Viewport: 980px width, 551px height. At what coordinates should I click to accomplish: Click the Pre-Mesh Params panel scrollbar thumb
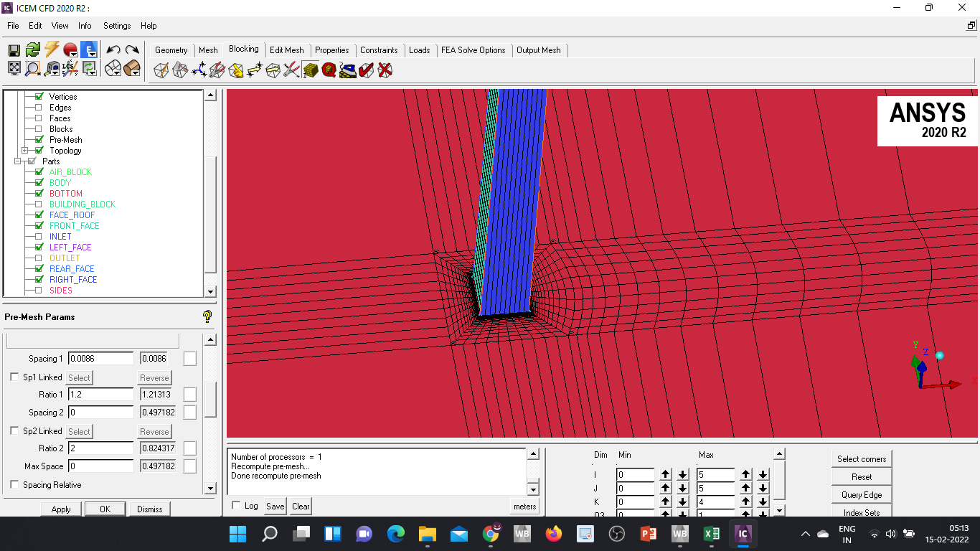[x=210, y=399]
